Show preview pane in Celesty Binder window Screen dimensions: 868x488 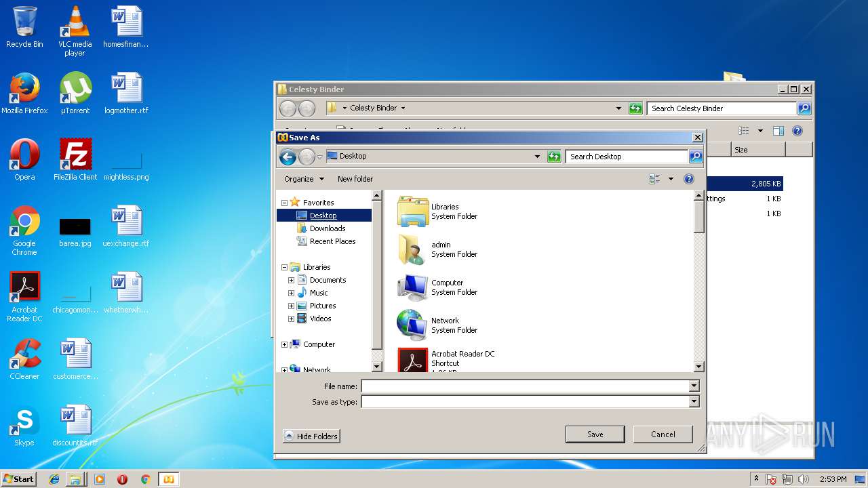click(x=778, y=131)
